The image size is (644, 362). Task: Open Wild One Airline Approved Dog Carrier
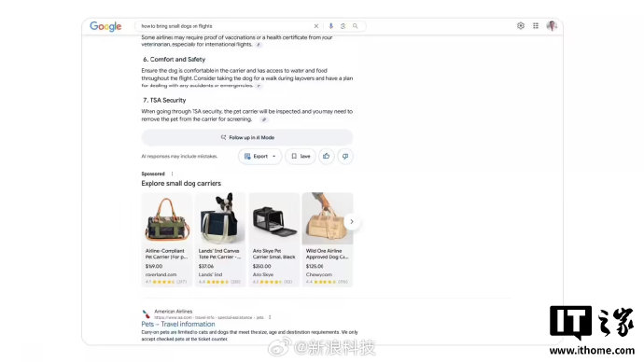(328, 239)
